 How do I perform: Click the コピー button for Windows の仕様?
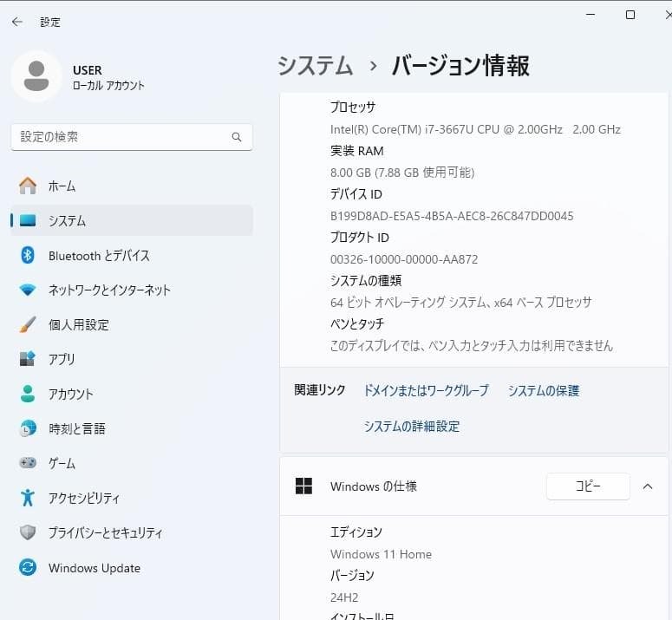[588, 486]
